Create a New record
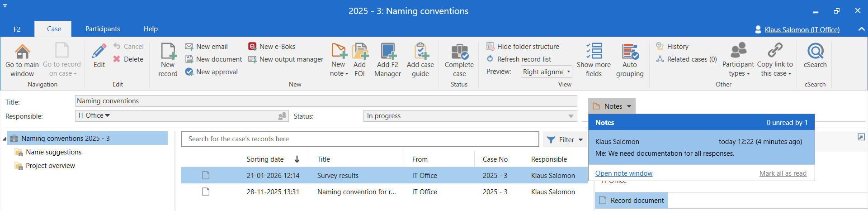The image size is (868, 211). tap(168, 60)
